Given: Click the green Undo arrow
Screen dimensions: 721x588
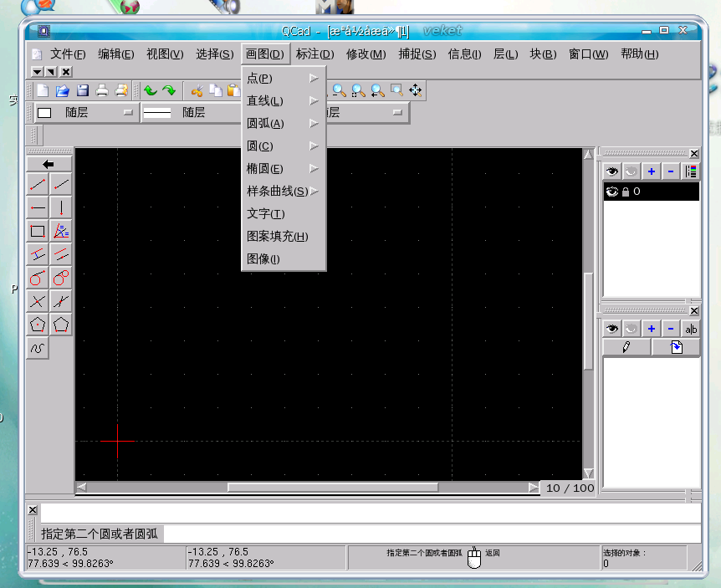Looking at the screenshot, I should pyautogui.click(x=151, y=90).
